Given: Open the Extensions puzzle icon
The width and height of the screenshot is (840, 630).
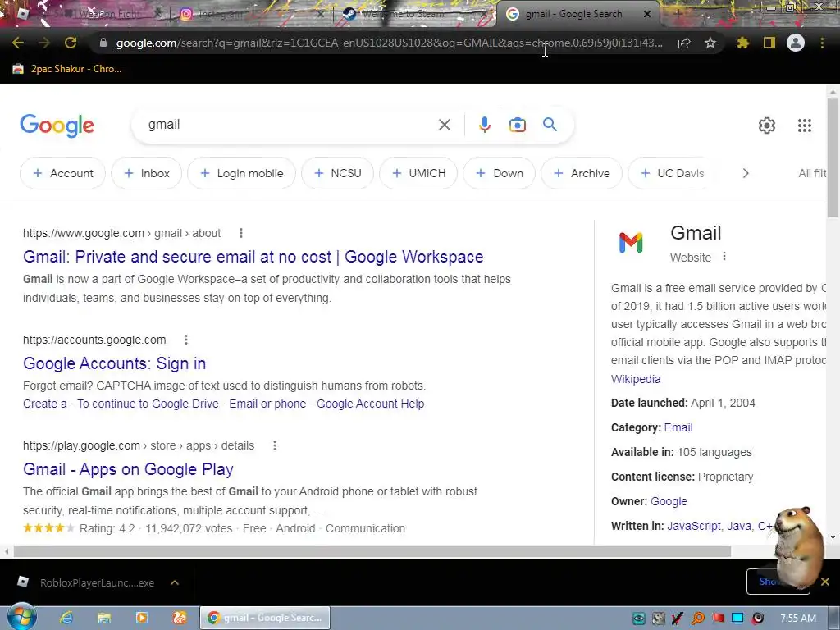Looking at the screenshot, I should (743, 43).
